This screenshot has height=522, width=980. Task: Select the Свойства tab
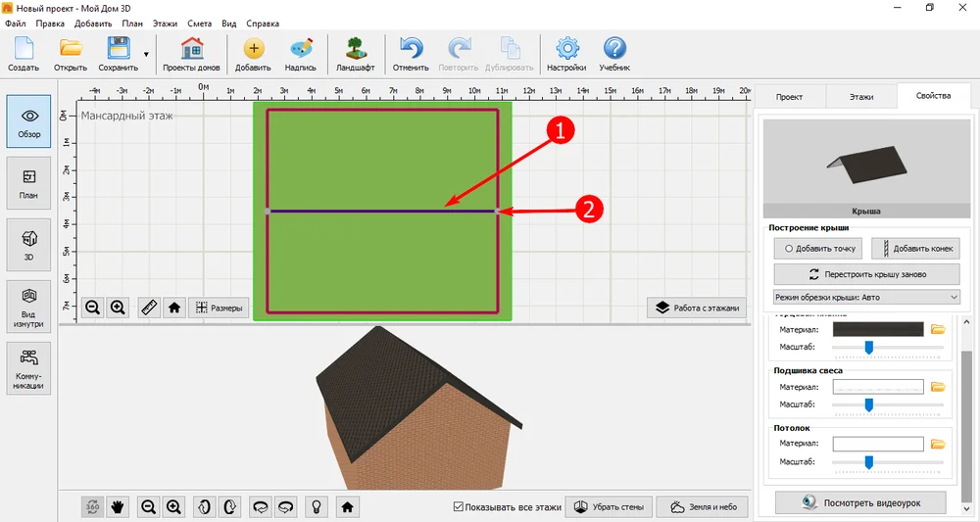(934, 96)
